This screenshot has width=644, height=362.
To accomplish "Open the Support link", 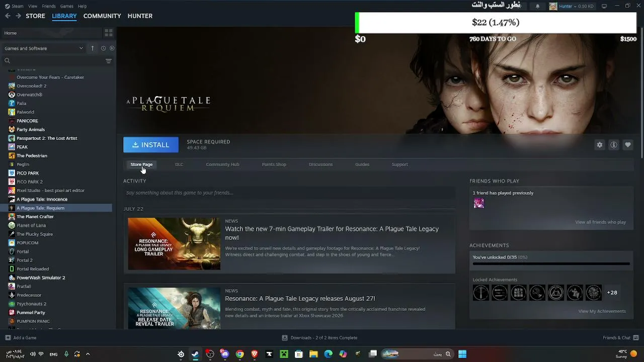I will coord(399,164).
